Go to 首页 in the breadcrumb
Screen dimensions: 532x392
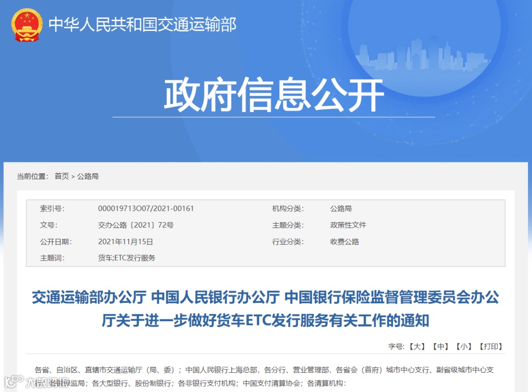[62, 176]
